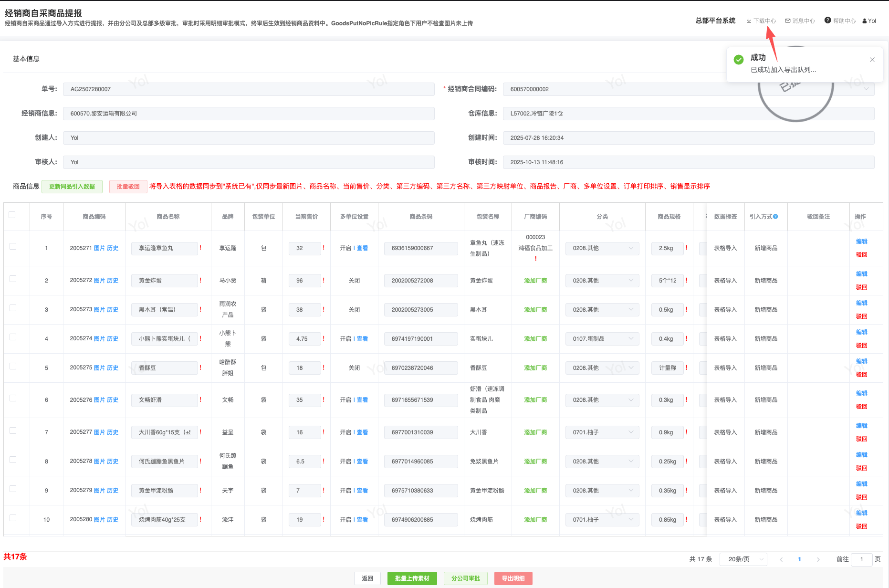Toggle the select-all checkbox in table header
889x588 pixels.
(x=12, y=215)
